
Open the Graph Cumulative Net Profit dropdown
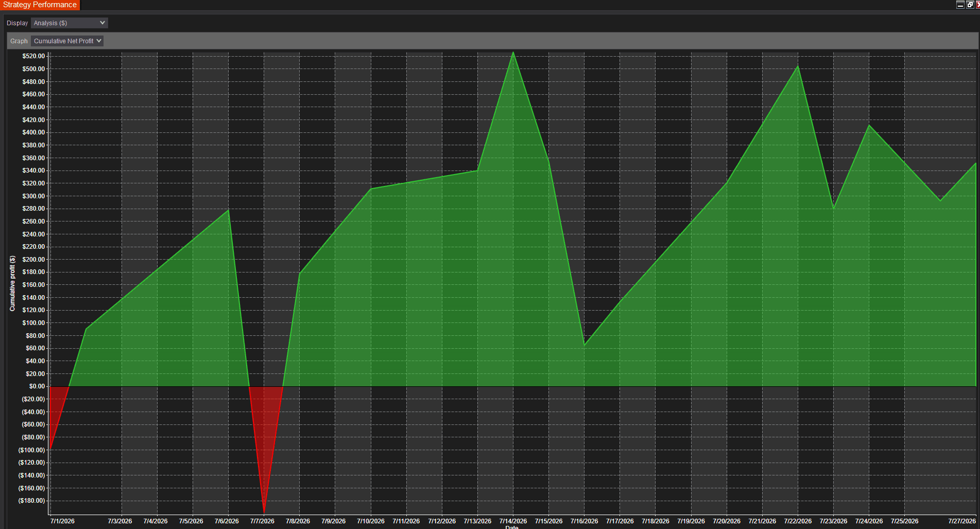pos(67,41)
